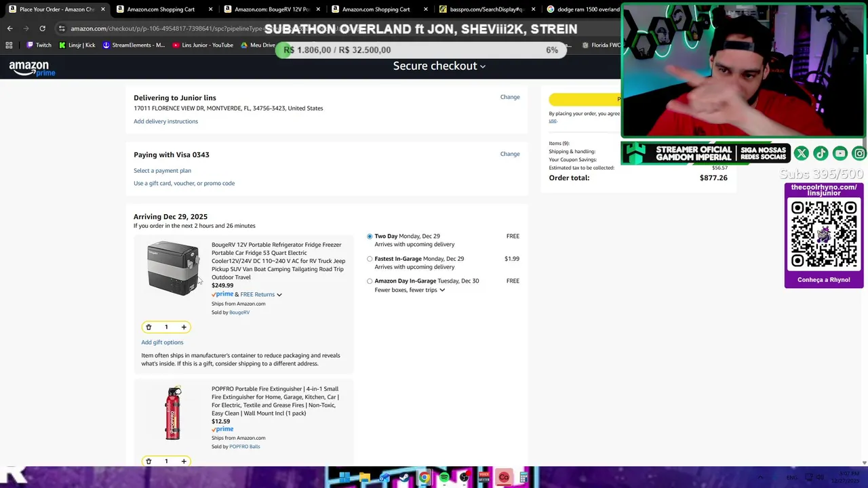
Task: Open the FREE Returns link
Action: [x=257, y=295]
